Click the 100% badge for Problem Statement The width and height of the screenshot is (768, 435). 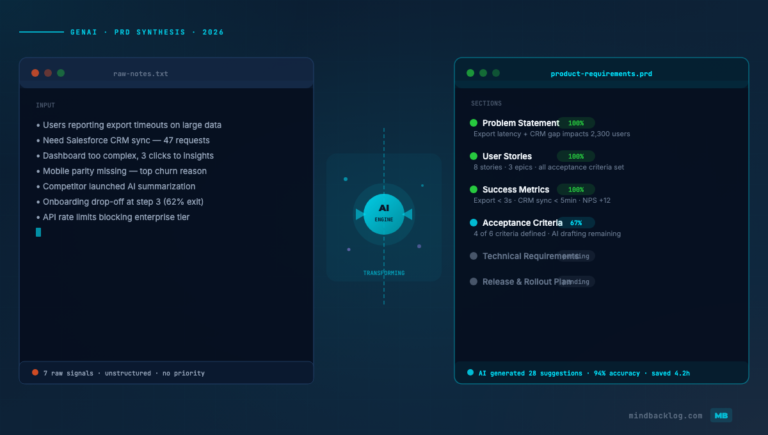click(576, 123)
